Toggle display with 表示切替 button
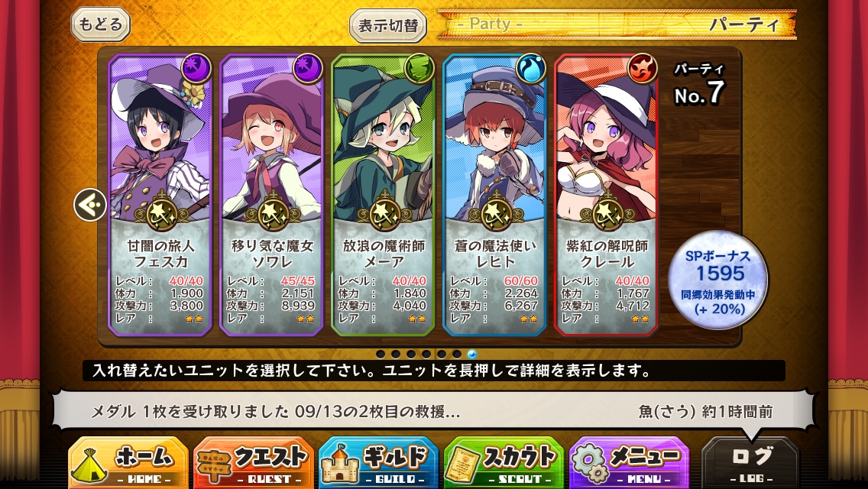 tap(388, 25)
